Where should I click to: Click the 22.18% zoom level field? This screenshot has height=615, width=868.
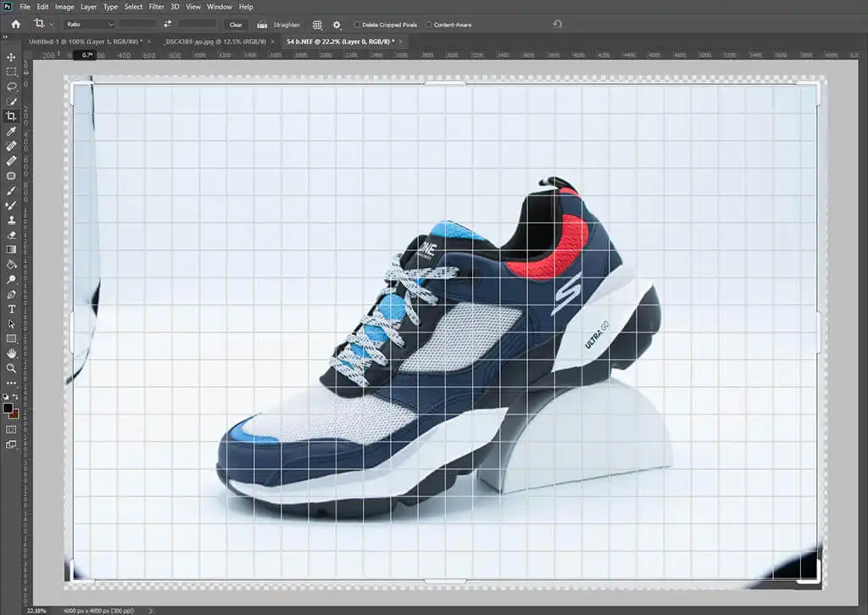[x=36, y=611]
